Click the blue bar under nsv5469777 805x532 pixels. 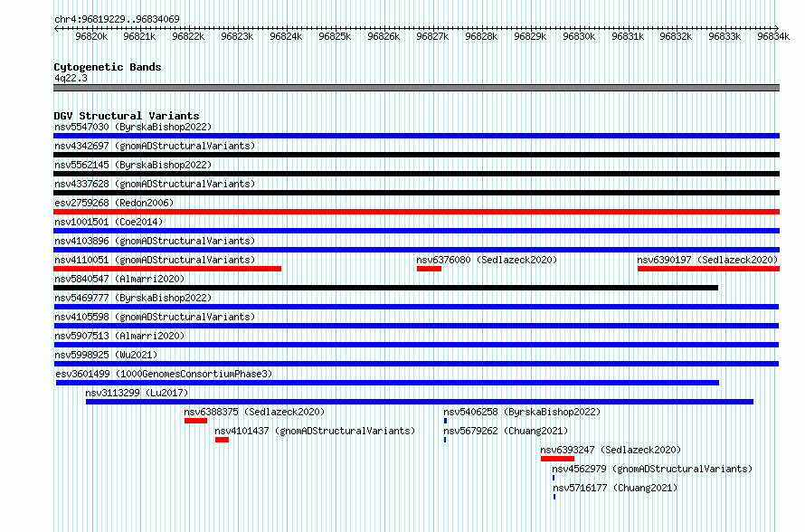coord(416,307)
